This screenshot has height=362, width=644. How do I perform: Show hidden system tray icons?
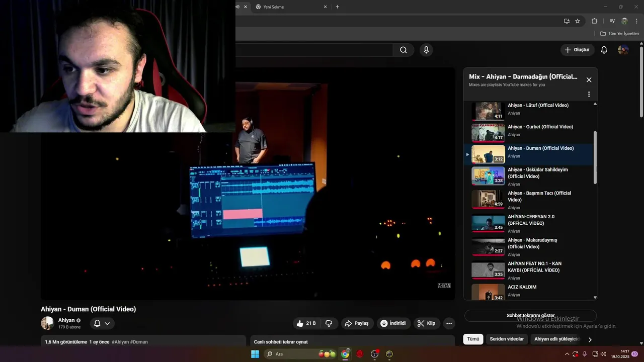coord(567,354)
